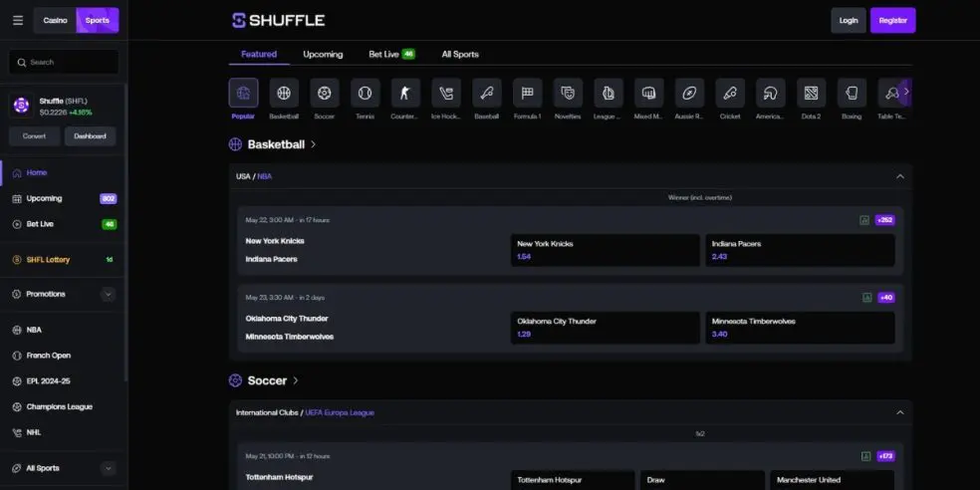Viewport: 980px width, 490px height.
Task: Switch to Sports mode
Action: [x=98, y=21]
